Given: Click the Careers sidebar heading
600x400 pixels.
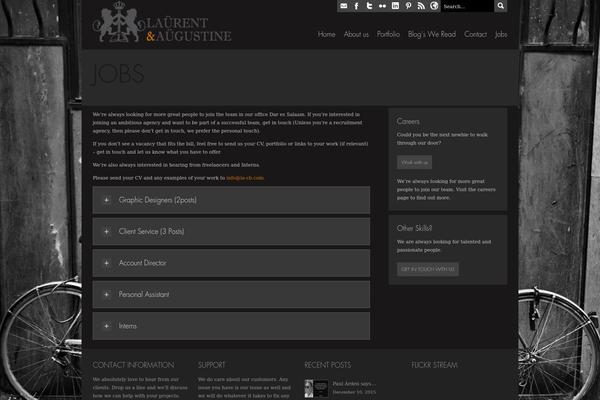Looking at the screenshot, I should [x=408, y=121].
